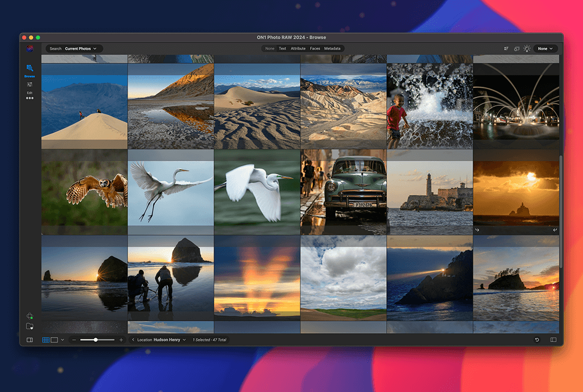Image resolution: width=583 pixels, height=392 pixels.
Task: Rotate the orange sunset photo left arrow
Action: [x=477, y=230]
